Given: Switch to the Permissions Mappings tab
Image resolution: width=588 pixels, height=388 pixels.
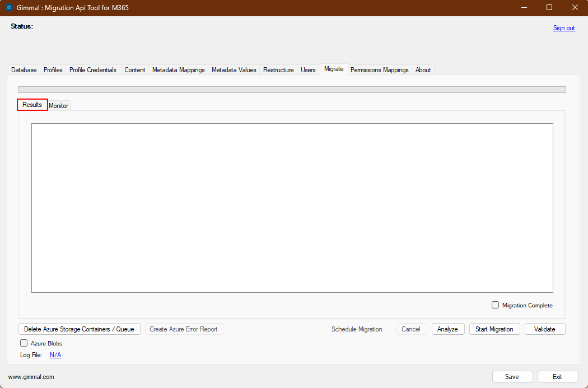Looking at the screenshot, I should [379, 69].
